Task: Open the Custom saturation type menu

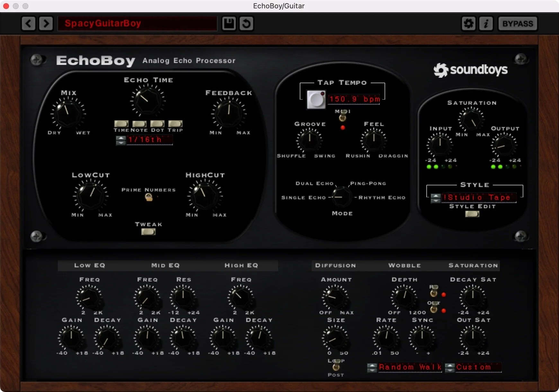Action: (479, 367)
